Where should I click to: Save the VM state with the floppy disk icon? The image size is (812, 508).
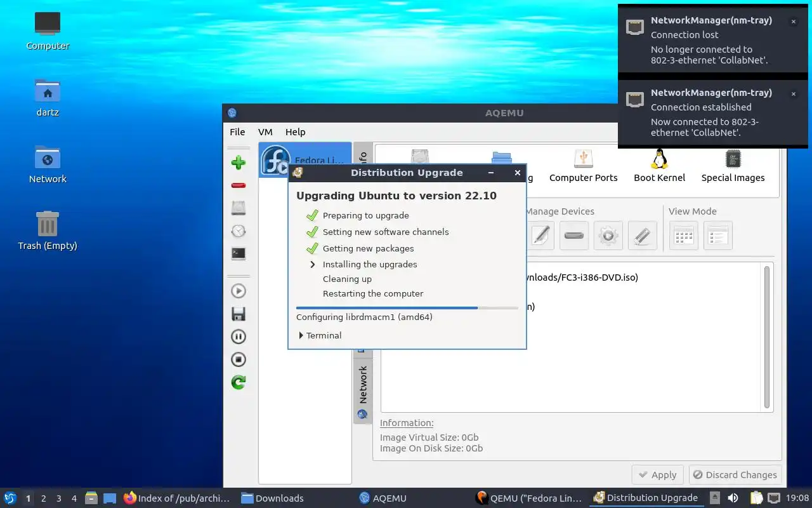(239, 314)
